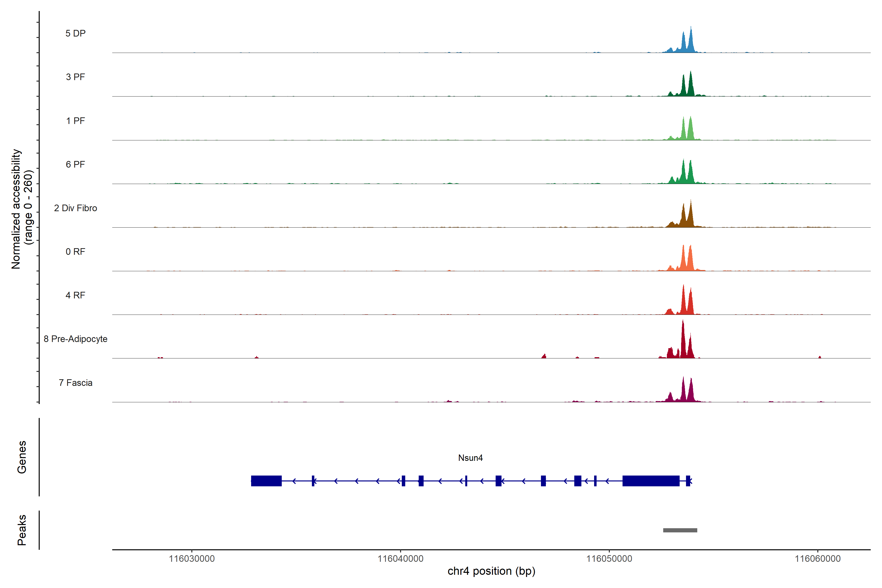Click the Genes track side label
The image size is (882, 588).
(22, 457)
